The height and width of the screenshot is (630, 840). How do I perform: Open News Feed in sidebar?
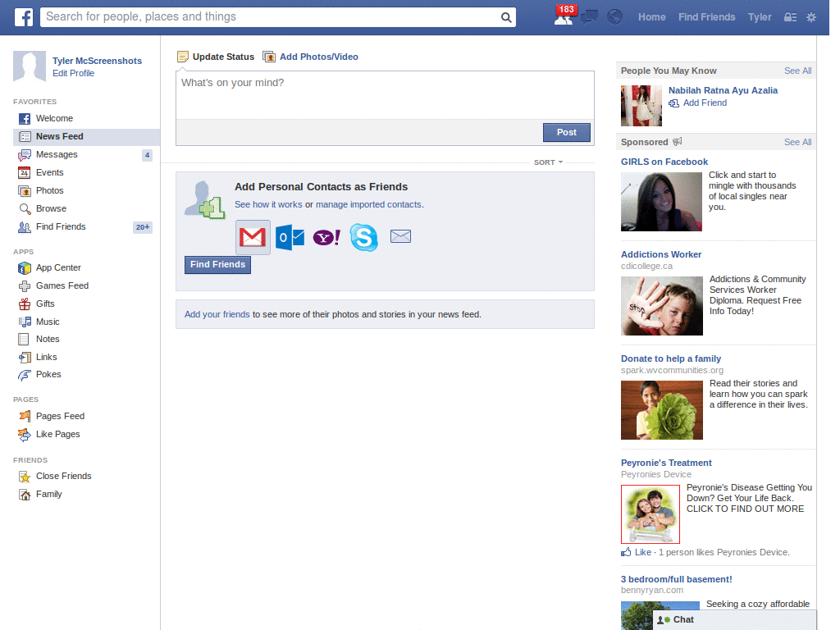[x=86, y=137]
